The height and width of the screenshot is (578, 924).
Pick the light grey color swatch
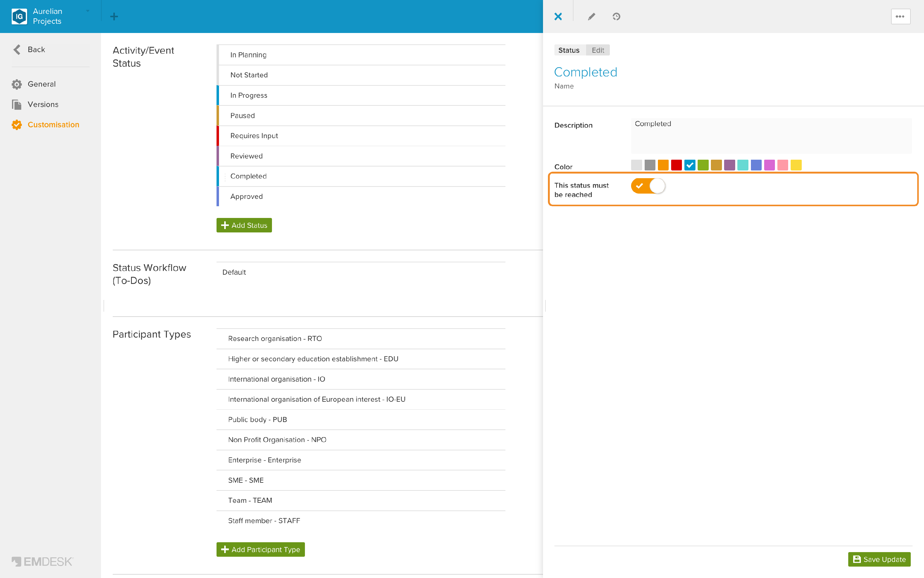(637, 165)
